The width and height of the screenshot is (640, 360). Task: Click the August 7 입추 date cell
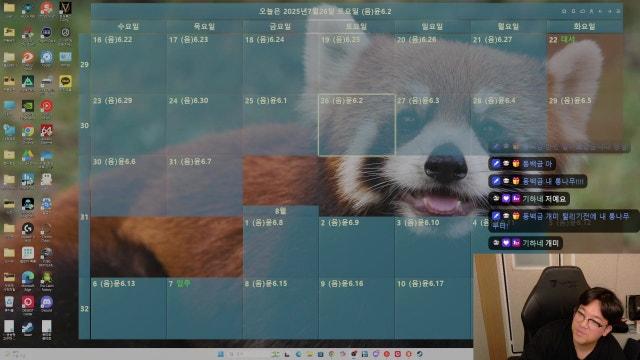(x=204, y=308)
